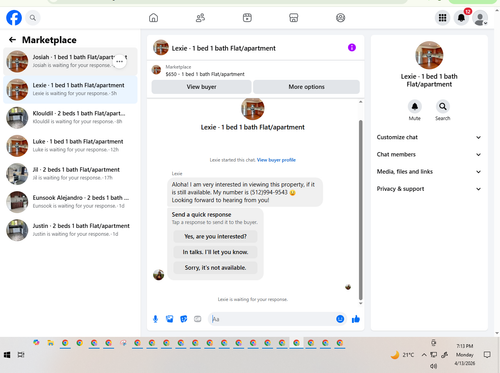The image size is (500, 373).
Task: Click the View buyer profile link
Action: click(276, 160)
